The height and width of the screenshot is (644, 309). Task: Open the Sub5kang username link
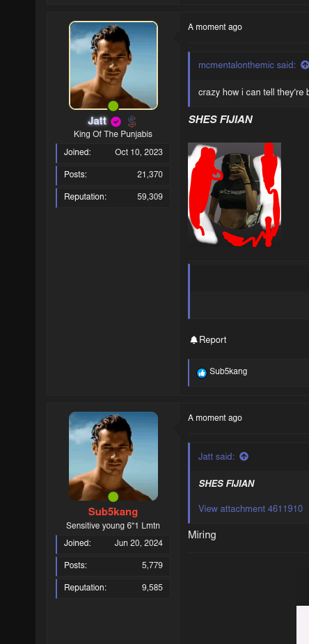(x=113, y=512)
